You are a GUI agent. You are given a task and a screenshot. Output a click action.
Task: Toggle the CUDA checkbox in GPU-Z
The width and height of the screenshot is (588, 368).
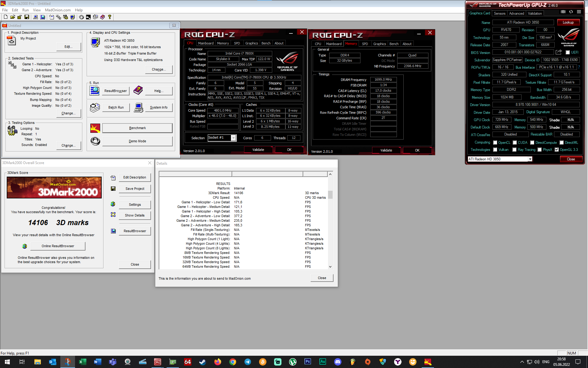[515, 143]
